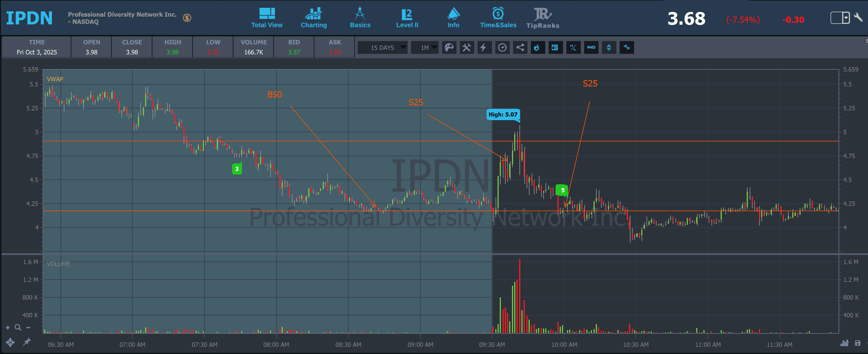This screenshot has height=354, width=868.
Task: Click the IPDN ticker symbol
Action: 29,18
